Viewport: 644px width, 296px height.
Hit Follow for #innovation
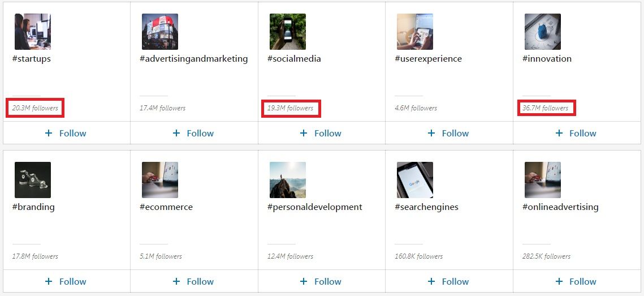pos(576,133)
